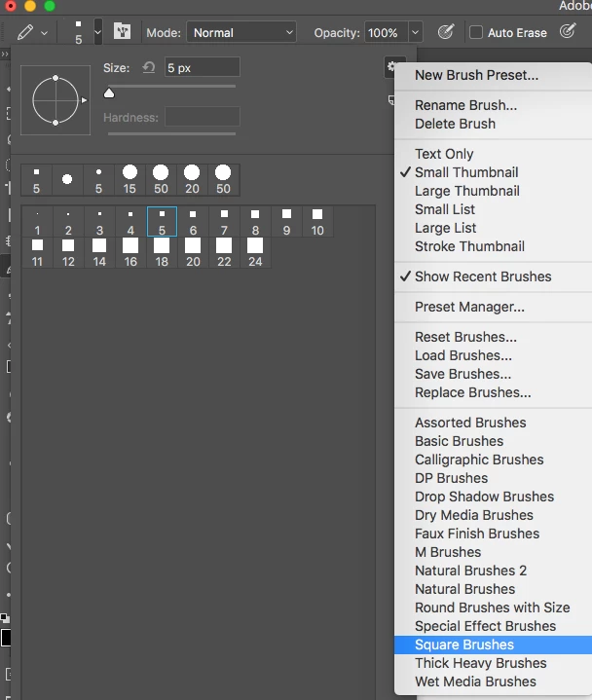Image resolution: width=592 pixels, height=700 pixels.
Task: Click the Pencil tool preset icon
Action: [25, 32]
